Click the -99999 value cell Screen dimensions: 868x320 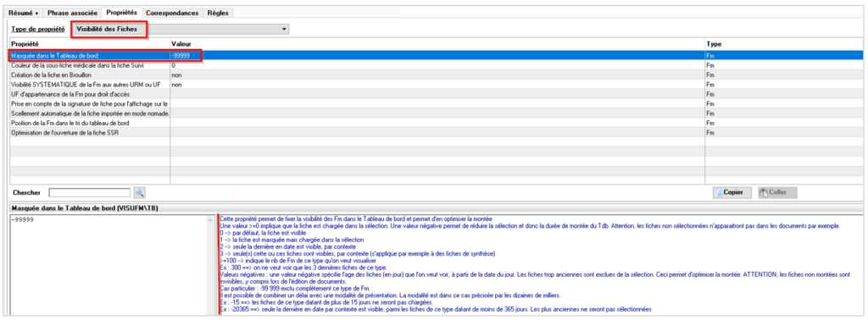pos(437,56)
